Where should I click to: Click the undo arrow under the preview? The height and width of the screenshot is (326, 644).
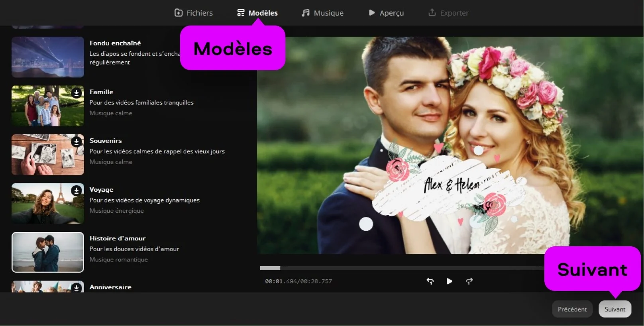(x=430, y=281)
